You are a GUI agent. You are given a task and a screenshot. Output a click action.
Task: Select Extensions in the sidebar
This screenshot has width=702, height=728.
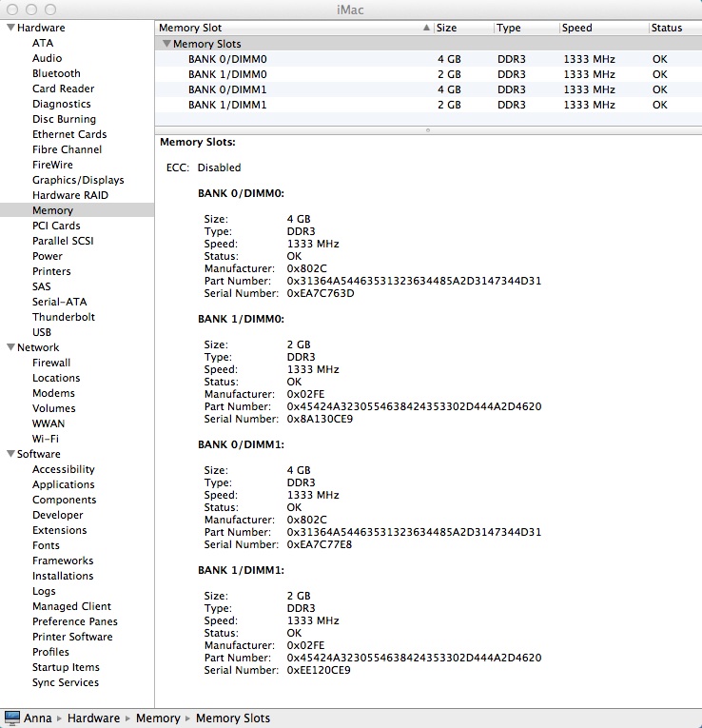pyautogui.click(x=59, y=530)
